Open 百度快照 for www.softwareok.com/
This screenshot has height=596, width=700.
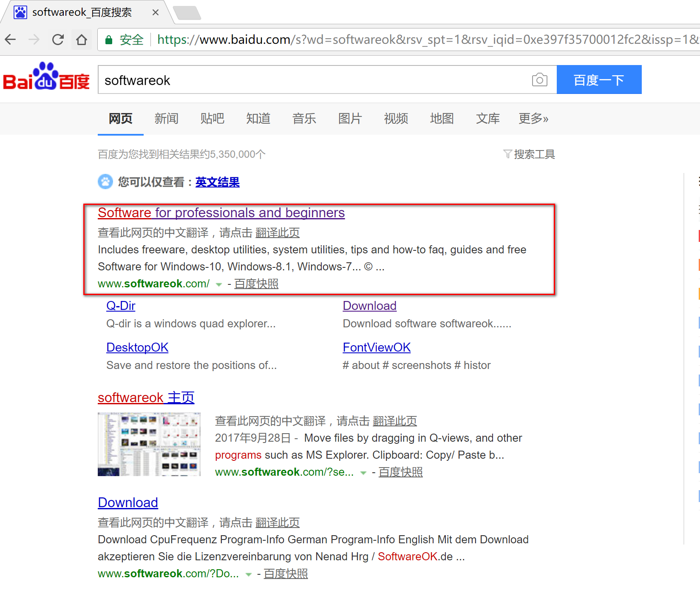[256, 284]
